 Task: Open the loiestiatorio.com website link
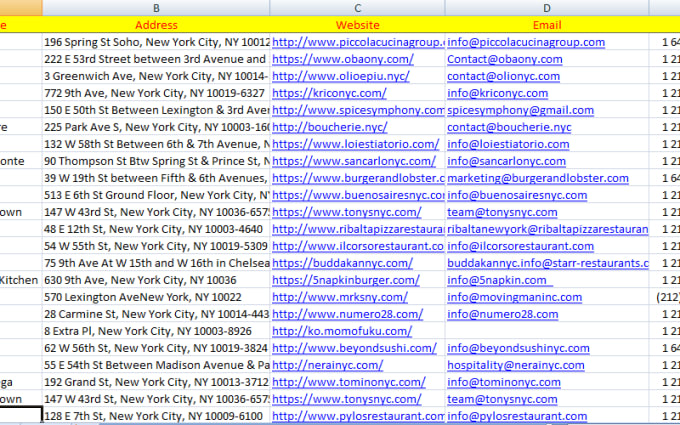(x=356, y=144)
